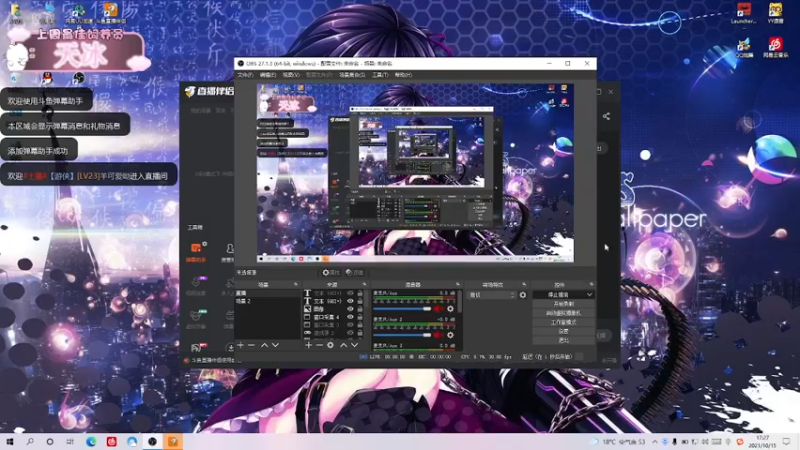Click the 属性 properties gear button
The width and height of the screenshot is (800, 450).
[331, 272]
